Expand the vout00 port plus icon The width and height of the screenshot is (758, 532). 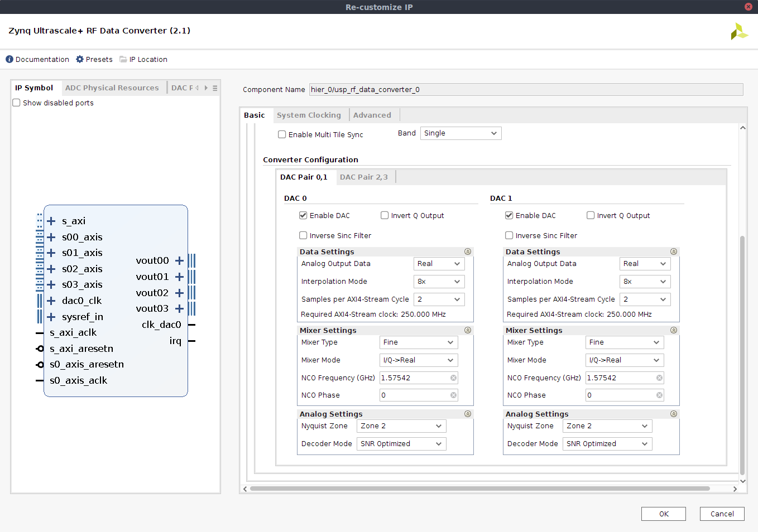(x=179, y=260)
